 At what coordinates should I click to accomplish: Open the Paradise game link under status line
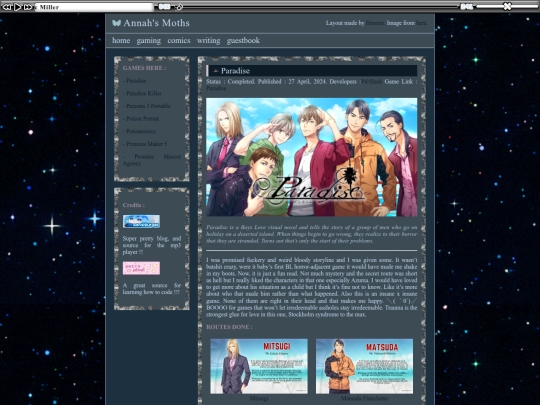pos(216,88)
